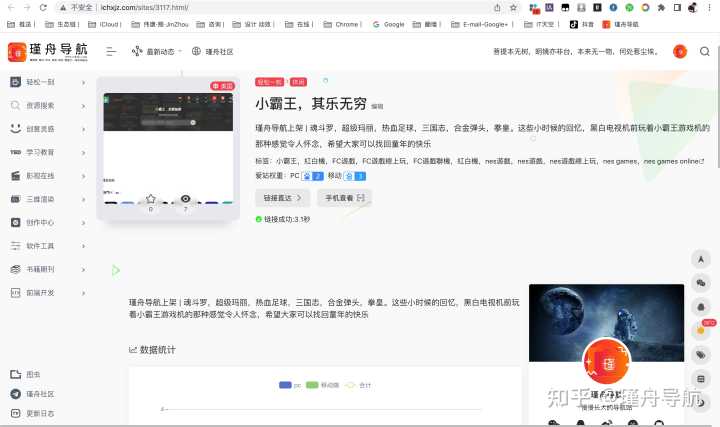Click the red 美国 country badge
Screen dimensions: 720x427
pyautogui.click(x=223, y=86)
